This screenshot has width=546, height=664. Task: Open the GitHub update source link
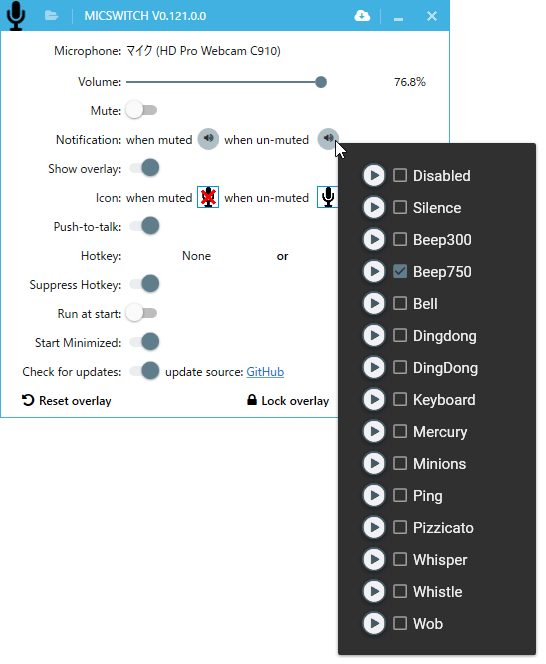pos(265,371)
